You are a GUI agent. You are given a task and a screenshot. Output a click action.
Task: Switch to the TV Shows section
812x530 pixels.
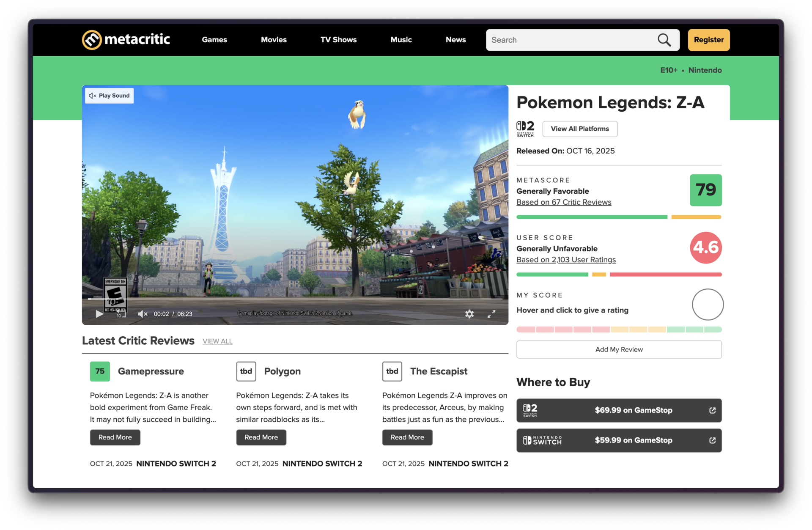338,39
